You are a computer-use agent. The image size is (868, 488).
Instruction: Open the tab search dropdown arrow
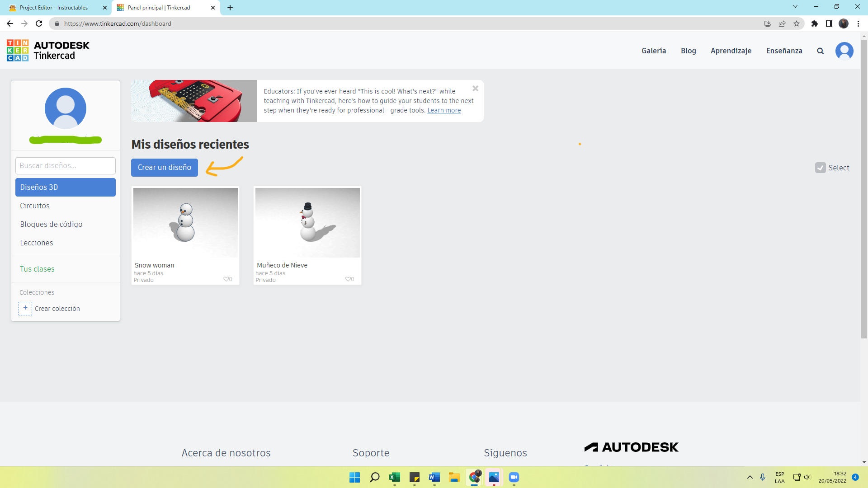coord(795,7)
